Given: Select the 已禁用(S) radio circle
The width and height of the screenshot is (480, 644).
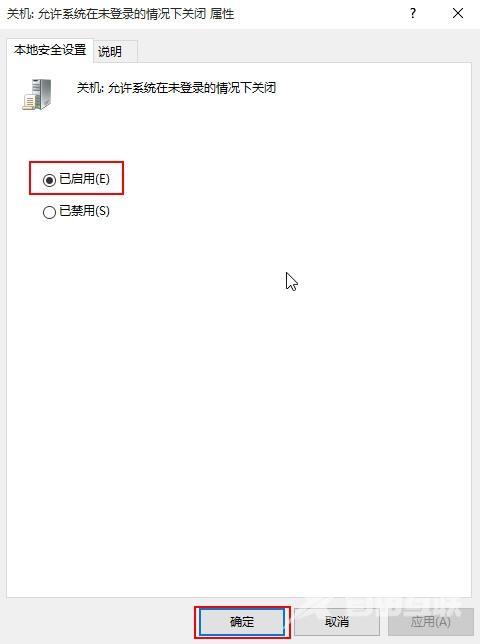Looking at the screenshot, I should [49, 212].
